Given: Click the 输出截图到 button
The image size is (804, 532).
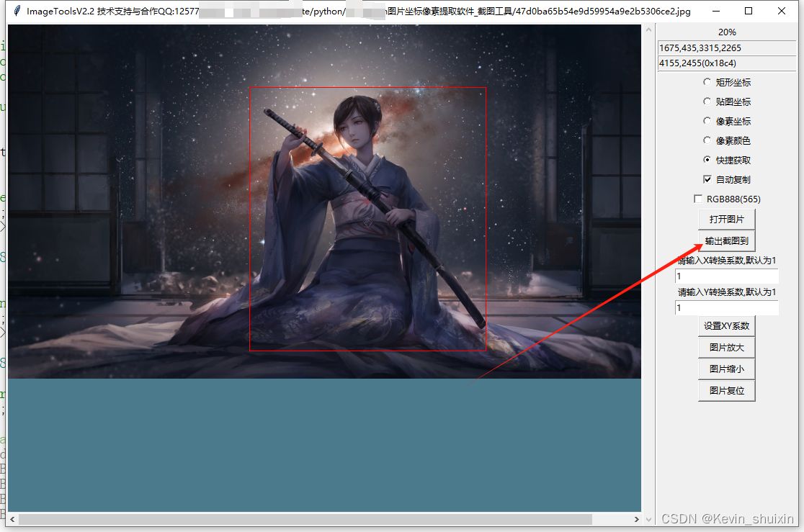Looking at the screenshot, I should pyautogui.click(x=727, y=241).
